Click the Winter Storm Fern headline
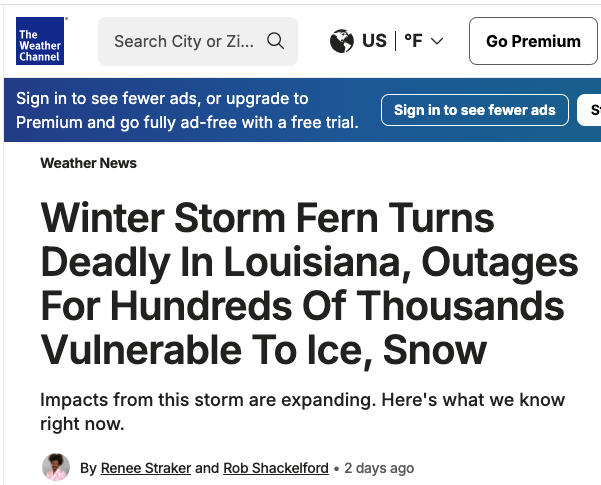The height and width of the screenshot is (485, 601). (308, 284)
